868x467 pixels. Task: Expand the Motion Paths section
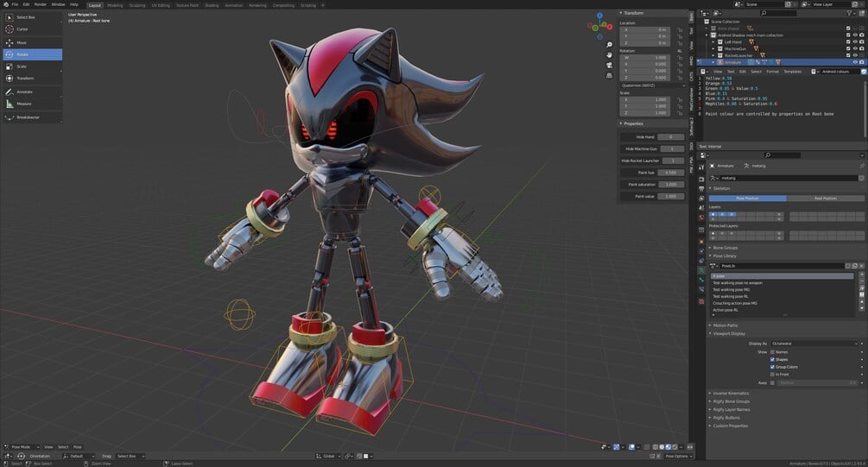[x=725, y=325]
